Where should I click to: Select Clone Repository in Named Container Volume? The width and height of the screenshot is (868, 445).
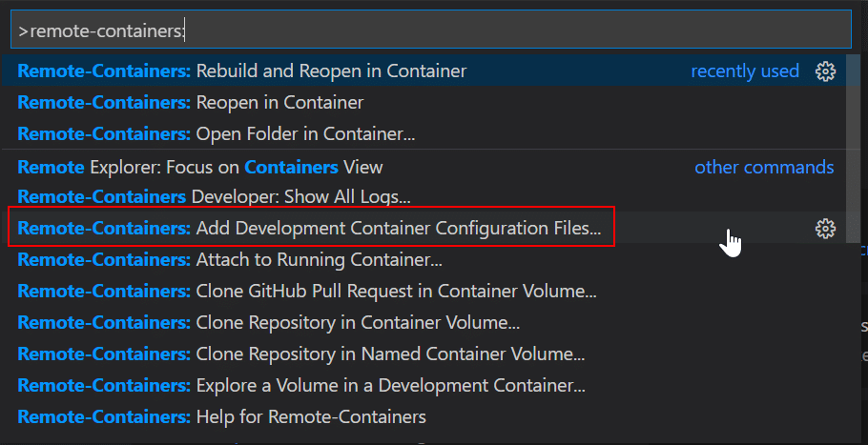[424, 354]
